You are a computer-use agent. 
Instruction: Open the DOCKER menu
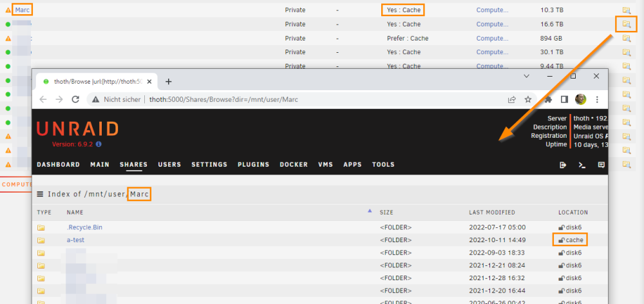pos(294,164)
